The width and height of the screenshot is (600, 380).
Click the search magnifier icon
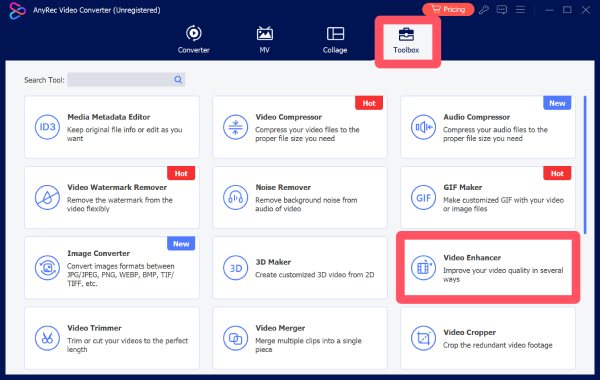178,80
